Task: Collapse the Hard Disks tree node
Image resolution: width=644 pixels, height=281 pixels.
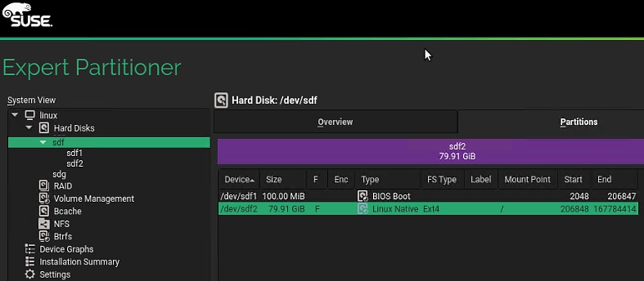Action: click(29, 128)
